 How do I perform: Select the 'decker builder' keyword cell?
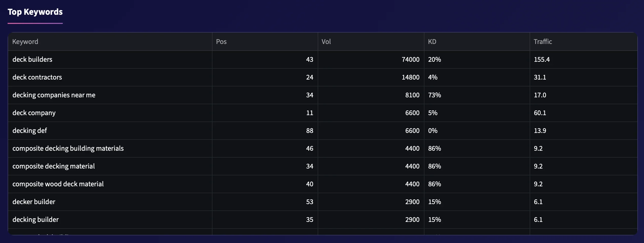pos(34,202)
